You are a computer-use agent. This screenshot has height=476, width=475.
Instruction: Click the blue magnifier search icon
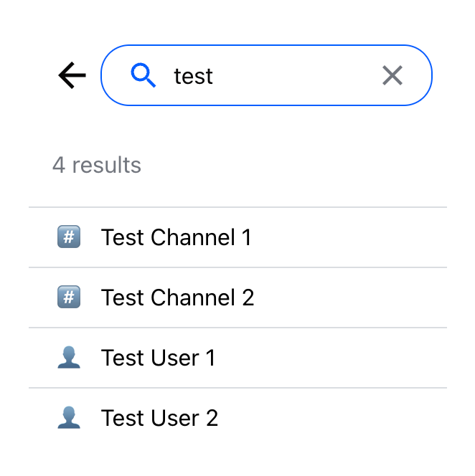(x=144, y=75)
